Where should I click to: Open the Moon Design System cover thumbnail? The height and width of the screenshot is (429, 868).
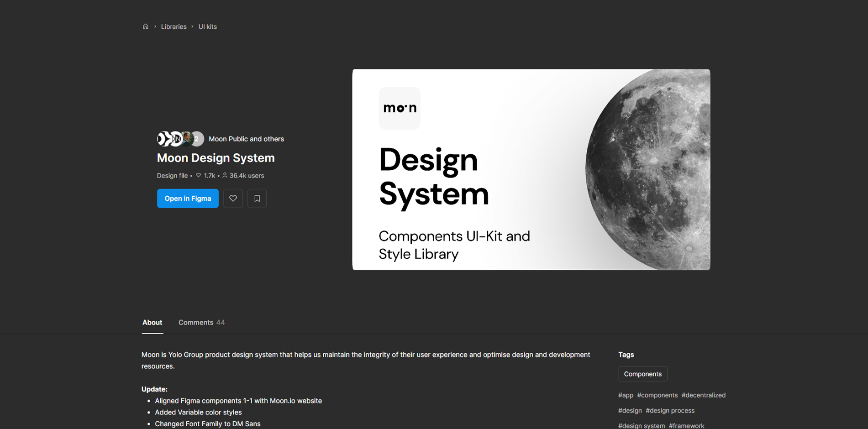pyautogui.click(x=531, y=169)
